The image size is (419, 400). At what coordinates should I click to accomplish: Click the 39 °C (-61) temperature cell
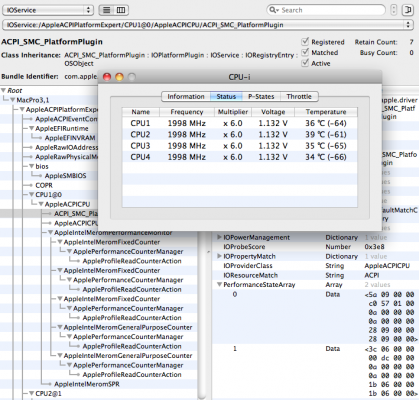tap(326, 135)
